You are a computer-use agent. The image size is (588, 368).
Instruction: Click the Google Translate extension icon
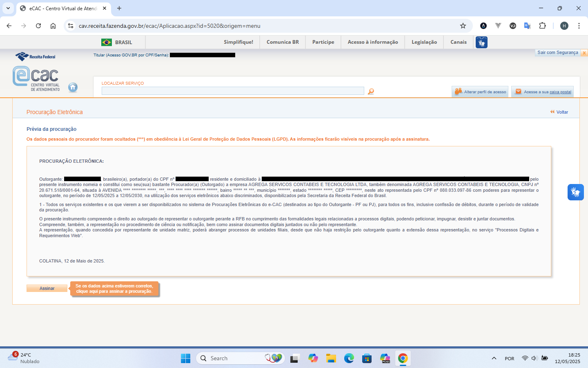(527, 26)
